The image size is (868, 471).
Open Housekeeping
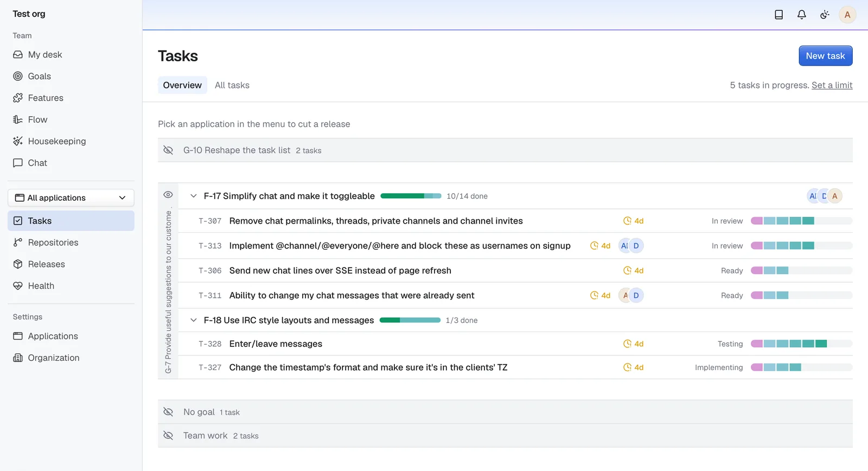(x=71, y=142)
